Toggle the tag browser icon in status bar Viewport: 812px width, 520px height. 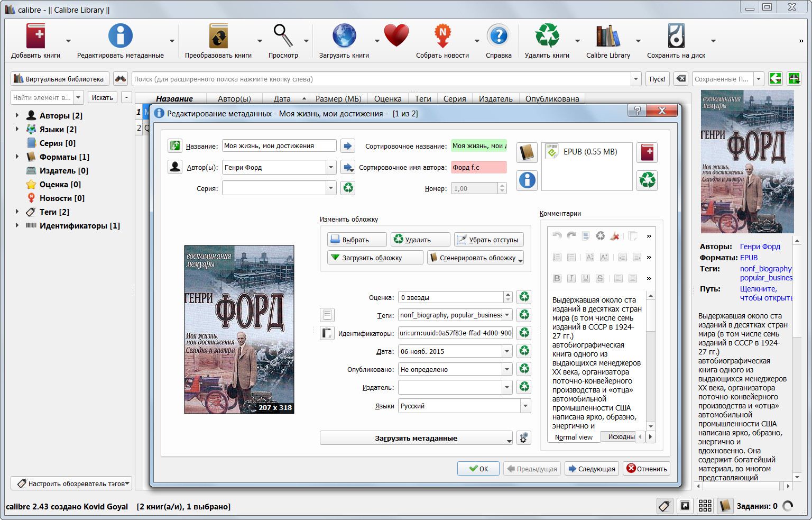coord(665,506)
